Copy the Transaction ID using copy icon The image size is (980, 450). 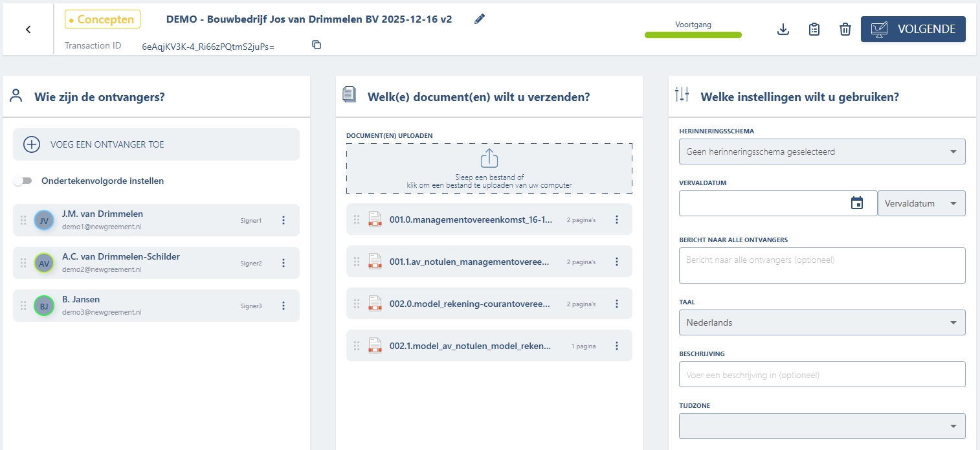[x=317, y=45]
